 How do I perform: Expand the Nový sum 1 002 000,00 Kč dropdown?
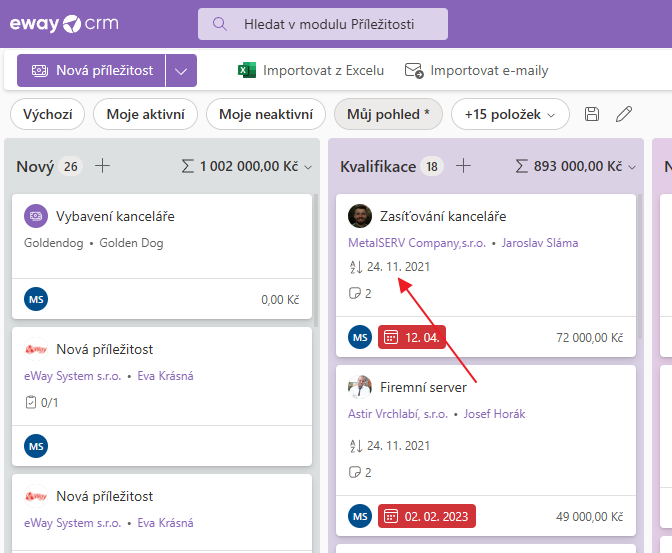pyautogui.click(x=308, y=167)
